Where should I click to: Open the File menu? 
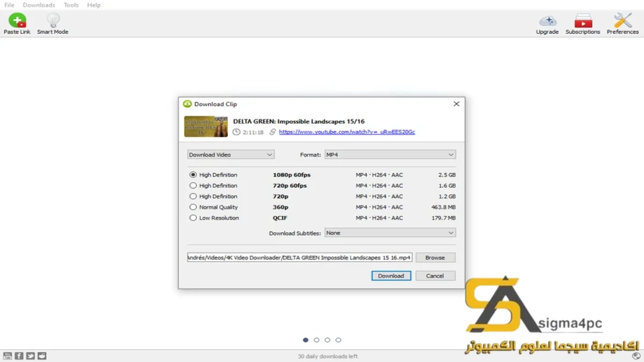pyautogui.click(x=9, y=5)
